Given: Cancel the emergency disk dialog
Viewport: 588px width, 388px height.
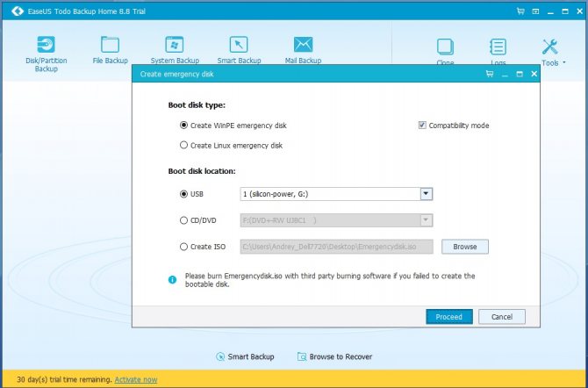Looking at the screenshot, I should (502, 317).
